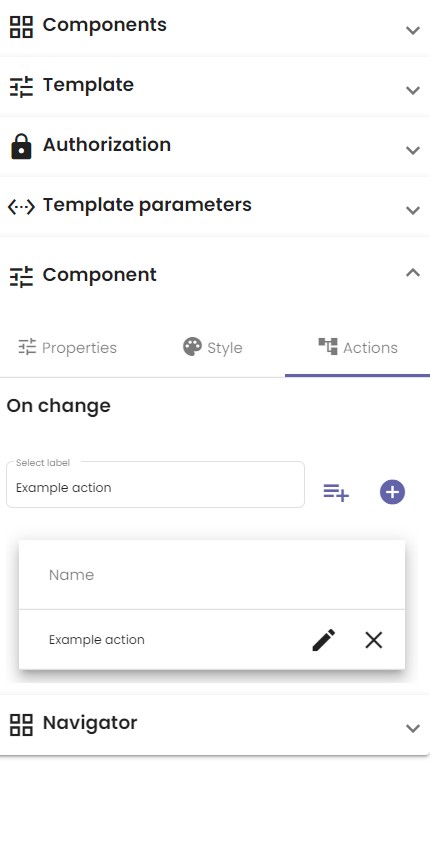430x868 pixels.
Task: Switch to the Properties tab
Action: (68, 348)
